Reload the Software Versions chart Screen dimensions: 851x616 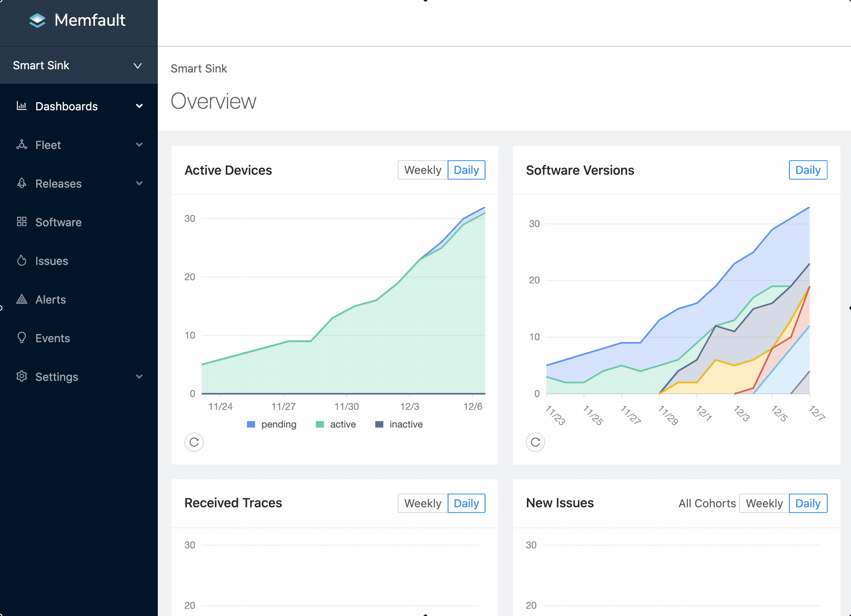coord(535,442)
